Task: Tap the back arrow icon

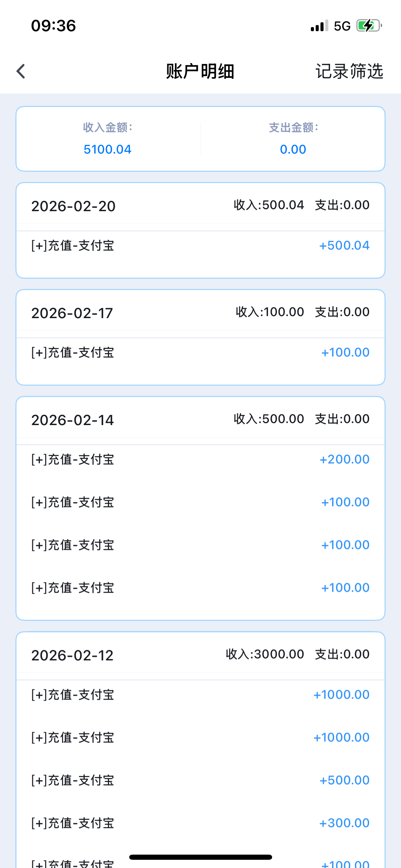Action: pos(21,71)
